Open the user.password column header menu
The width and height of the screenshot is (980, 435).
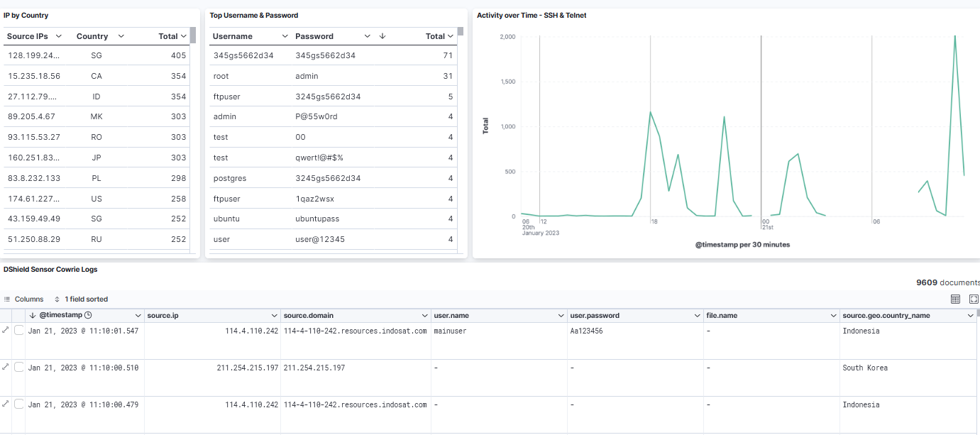pos(695,315)
